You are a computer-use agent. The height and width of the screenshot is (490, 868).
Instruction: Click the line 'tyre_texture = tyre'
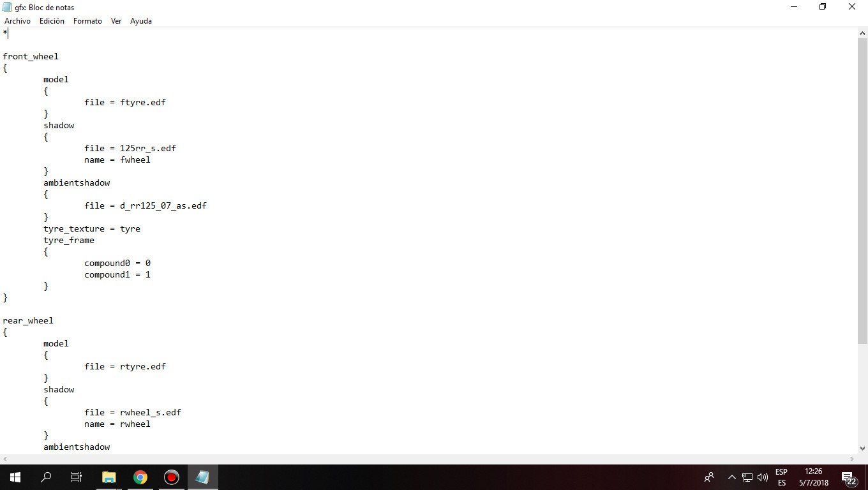click(92, 228)
